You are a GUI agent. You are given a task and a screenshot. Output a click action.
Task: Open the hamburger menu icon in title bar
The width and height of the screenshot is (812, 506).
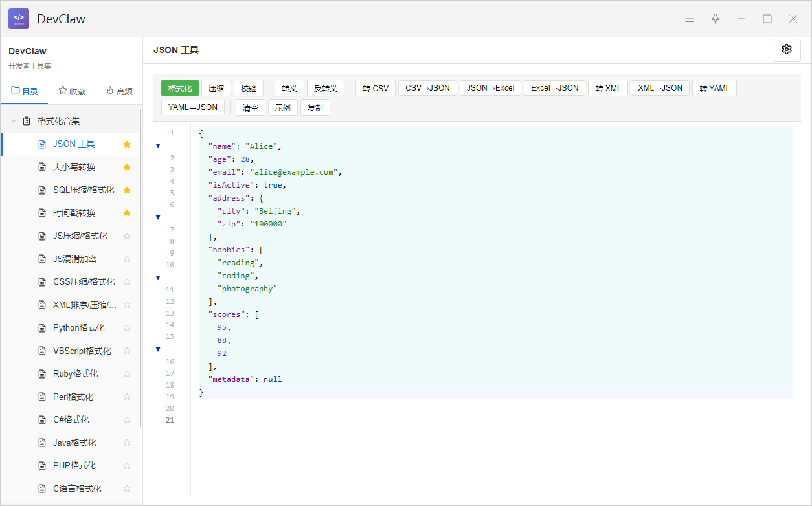pyautogui.click(x=690, y=19)
